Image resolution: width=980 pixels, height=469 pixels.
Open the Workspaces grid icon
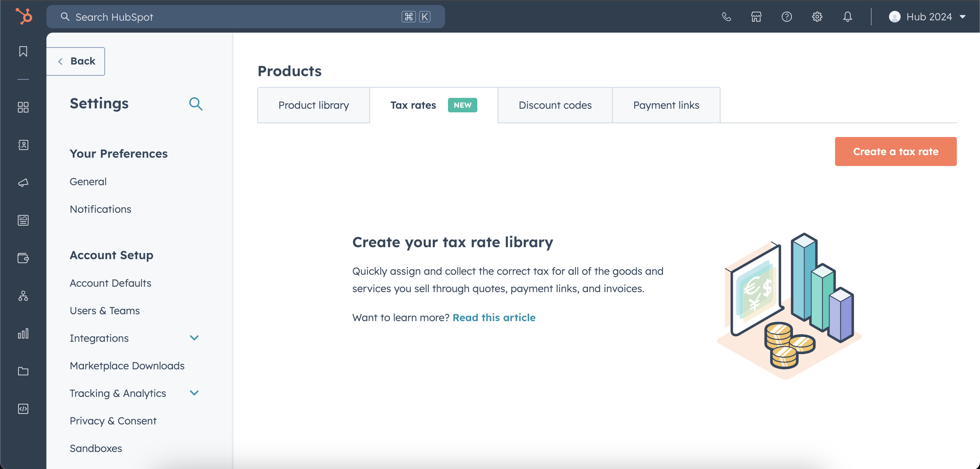(x=23, y=107)
